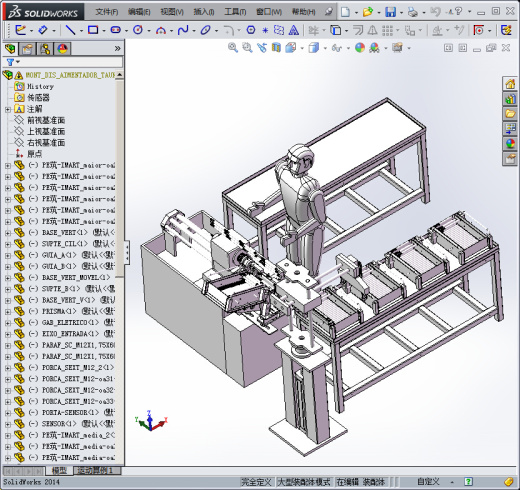The width and height of the screenshot is (520, 490).
Task: Switch to the DisplayManager tab
Action: pyautogui.click(x=63, y=49)
